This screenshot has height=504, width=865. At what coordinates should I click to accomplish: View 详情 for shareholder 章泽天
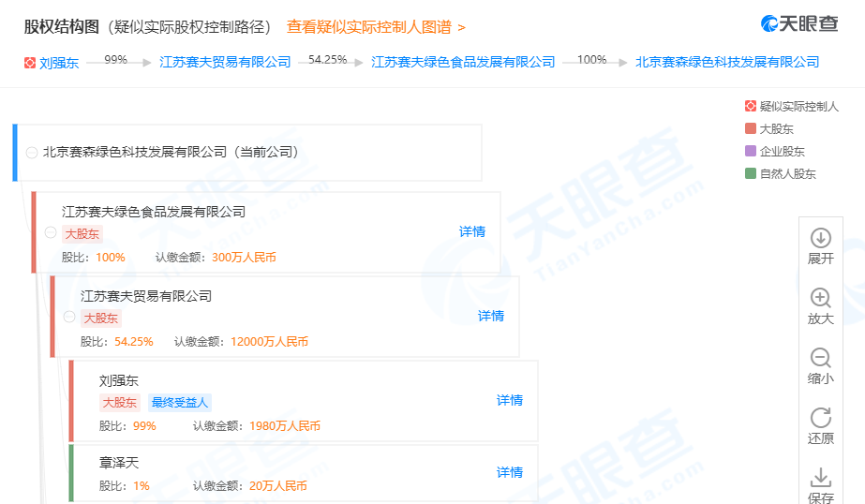510,472
